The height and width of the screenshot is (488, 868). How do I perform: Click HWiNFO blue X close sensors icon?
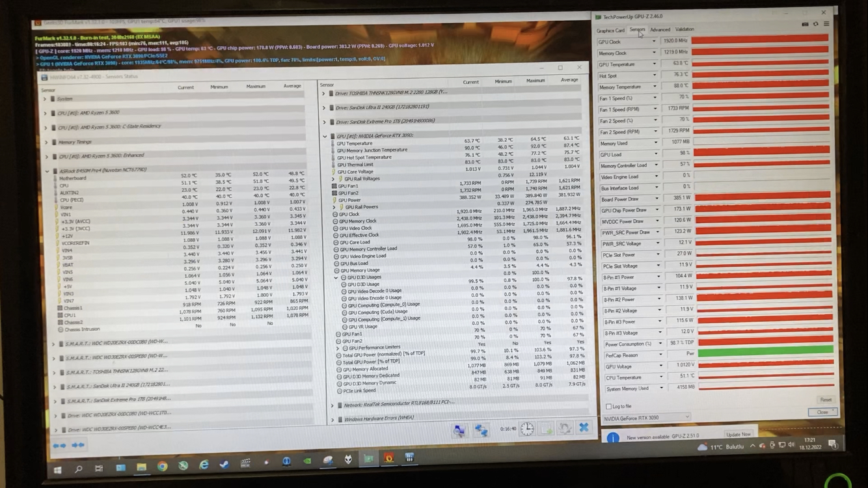coord(584,427)
